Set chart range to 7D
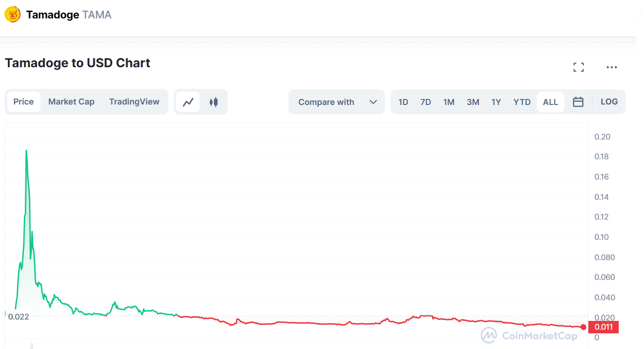Screen dimensions: 644x349 click(426, 102)
